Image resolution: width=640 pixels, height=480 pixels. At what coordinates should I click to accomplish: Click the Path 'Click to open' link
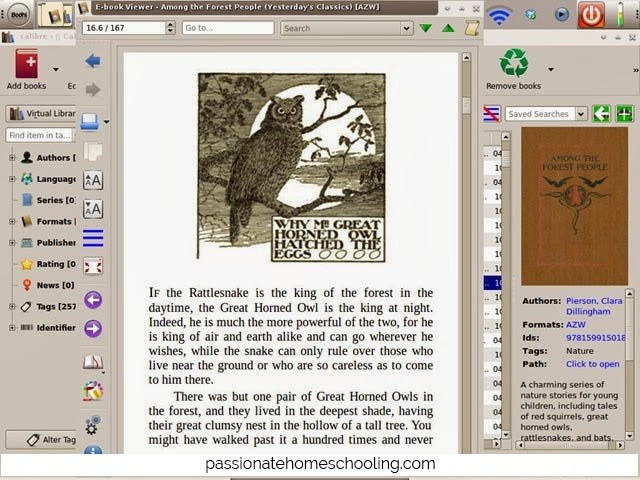point(593,364)
